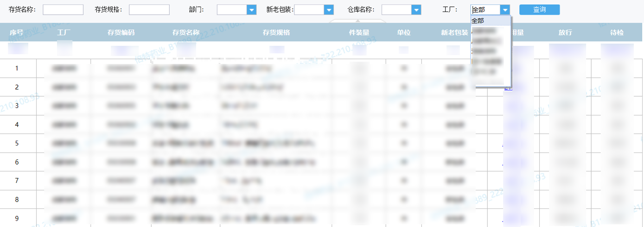Image resolution: width=644 pixels, height=227 pixels.
Task: Focus the 存货规格 input box
Action: 149,10
